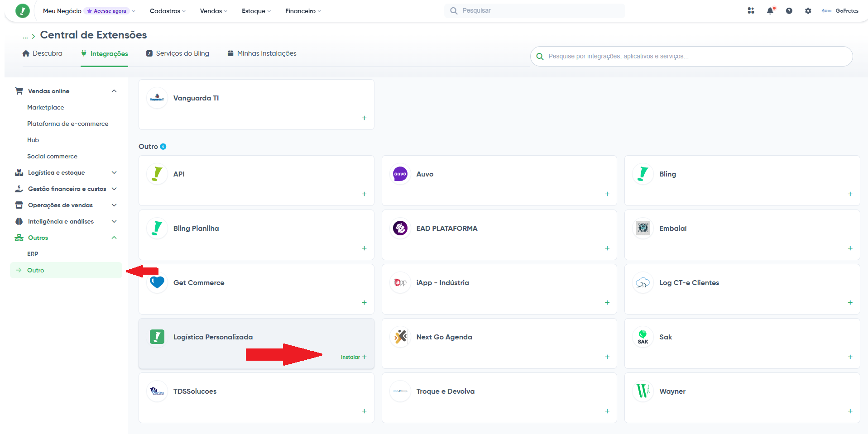Click the iApp - Indústria logo icon
The image size is (868, 434).
400,282
